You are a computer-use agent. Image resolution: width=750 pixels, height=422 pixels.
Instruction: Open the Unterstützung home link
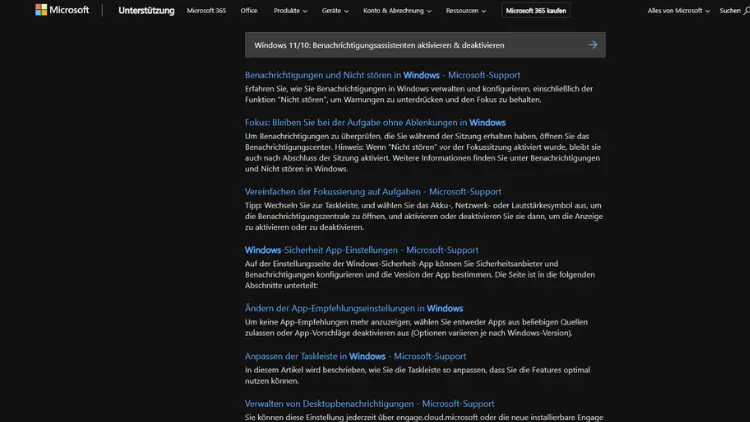[x=146, y=11]
